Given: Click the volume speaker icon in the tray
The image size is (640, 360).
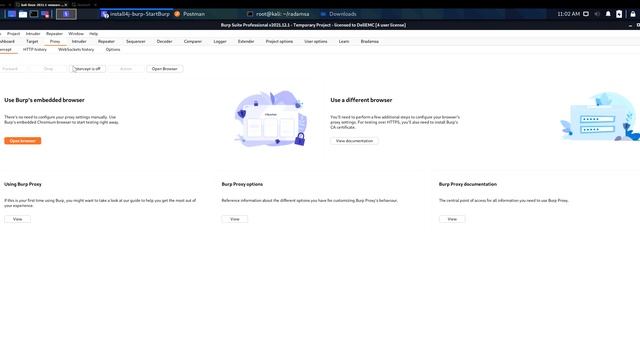Looking at the screenshot, I should pyautogui.click(x=597, y=14).
